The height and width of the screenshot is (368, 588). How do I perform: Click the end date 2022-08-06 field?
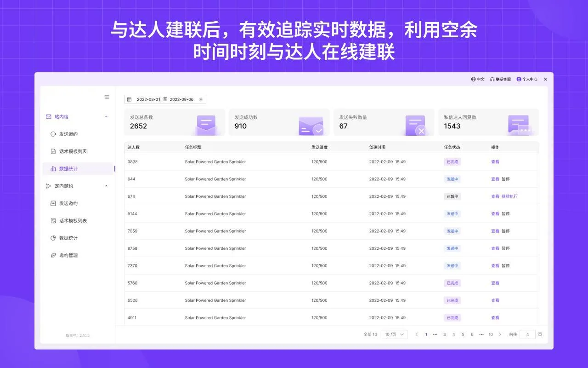coord(181,99)
